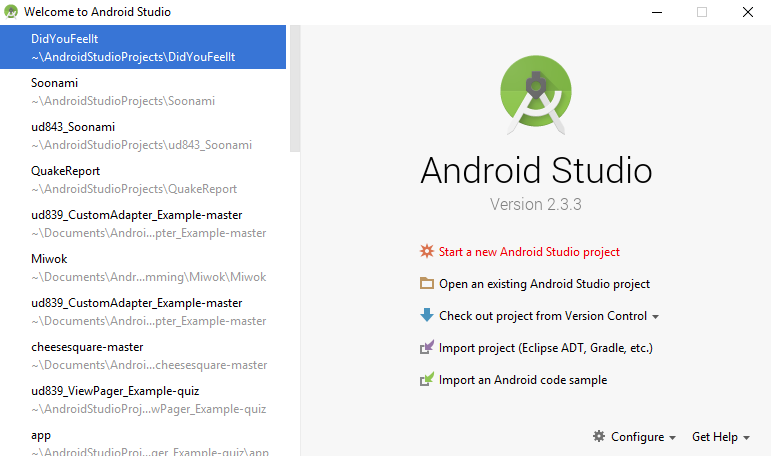Screen dimensions: 771x456
Task: Click the Android Studio title bar icon
Action: [11, 12]
